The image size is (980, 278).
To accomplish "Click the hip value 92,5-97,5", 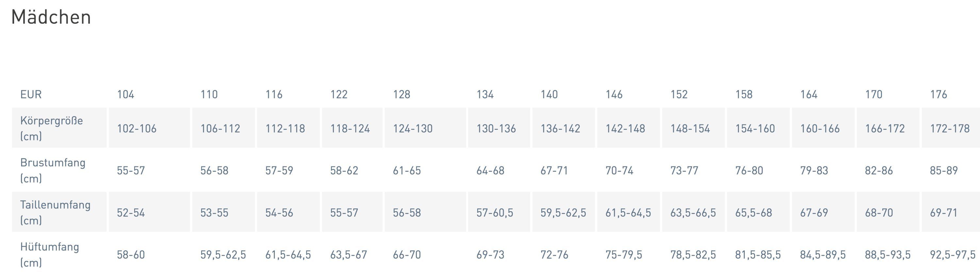I will point(952,254).
